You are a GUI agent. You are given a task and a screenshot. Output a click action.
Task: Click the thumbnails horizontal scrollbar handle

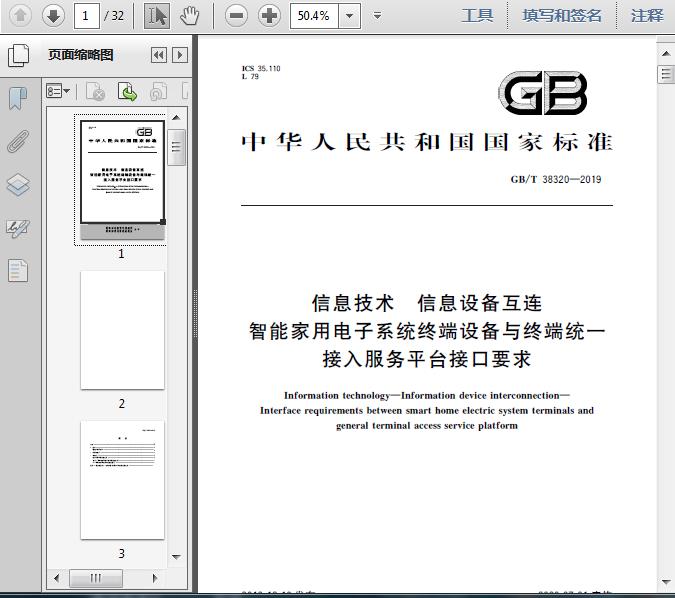pyautogui.click(x=96, y=578)
